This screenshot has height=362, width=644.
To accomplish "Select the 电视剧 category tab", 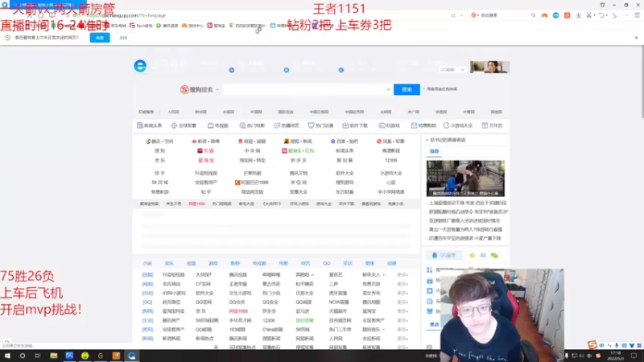I will (259, 263).
